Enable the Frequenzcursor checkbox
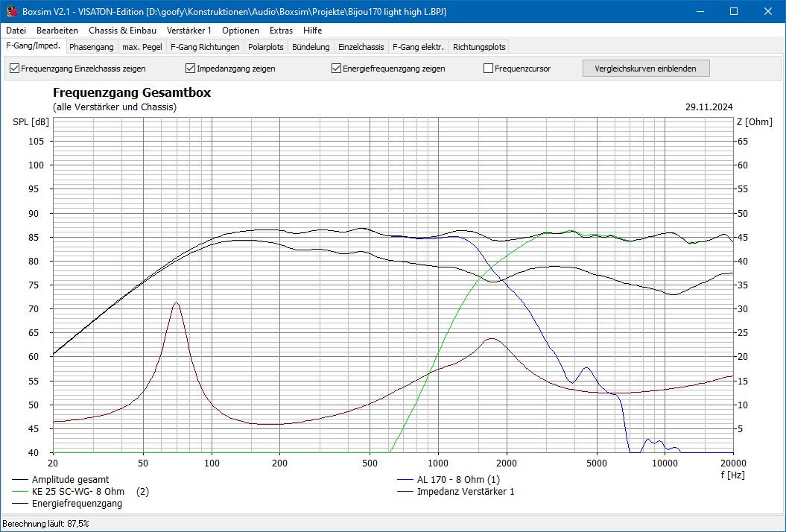The image size is (786, 532). (x=489, y=69)
